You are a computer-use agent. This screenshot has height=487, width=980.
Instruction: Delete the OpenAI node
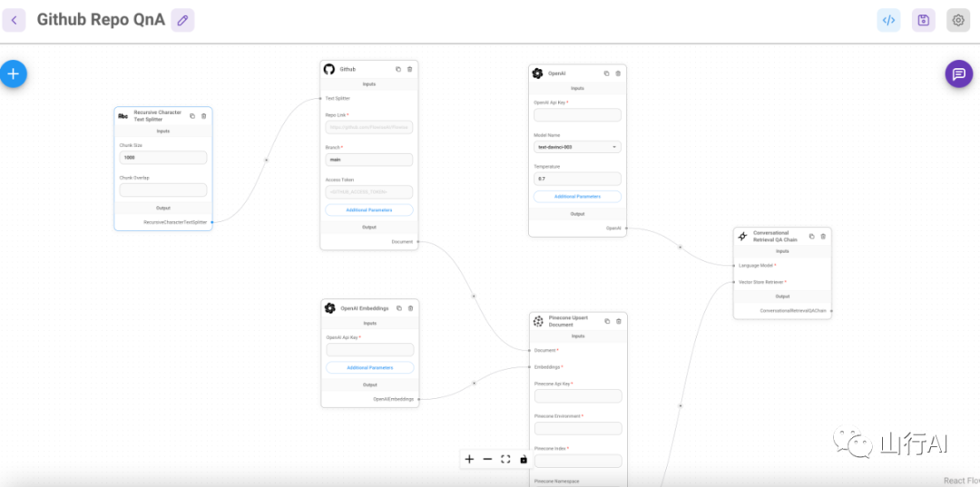618,73
